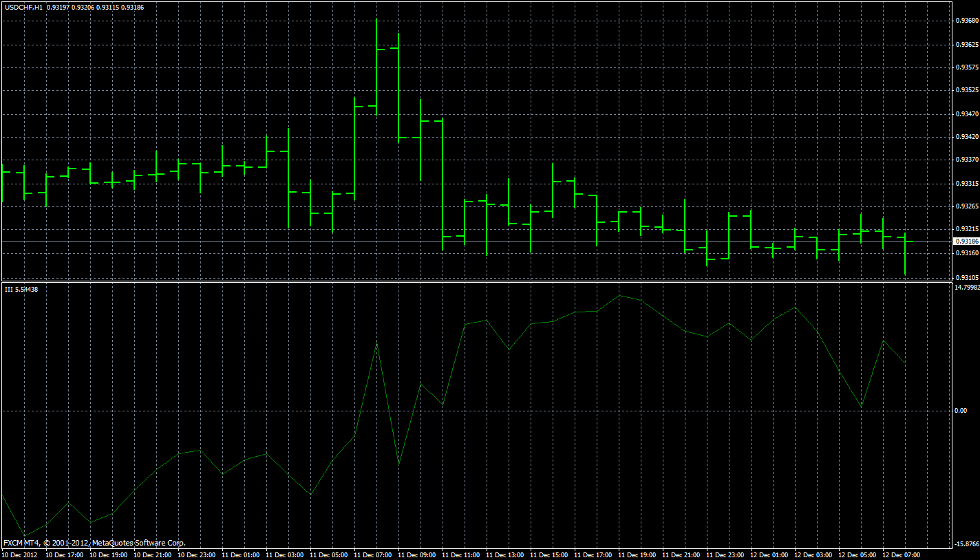Click the 0.93575 price scale label
The image size is (980, 560).
[x=967, y=67]
